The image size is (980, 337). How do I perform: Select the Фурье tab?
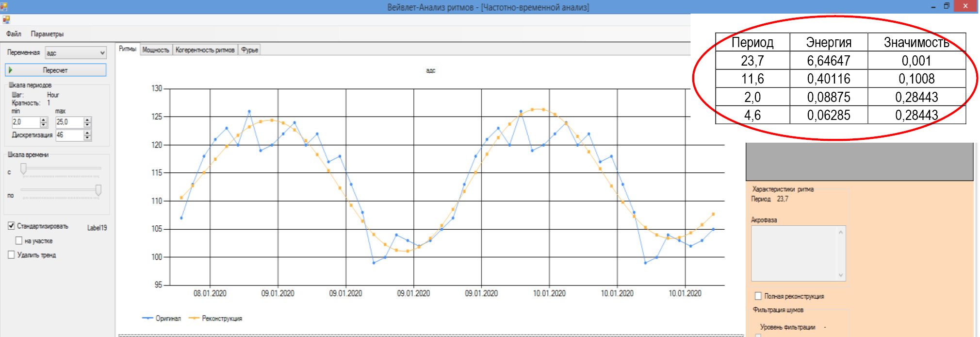point(249,50)
